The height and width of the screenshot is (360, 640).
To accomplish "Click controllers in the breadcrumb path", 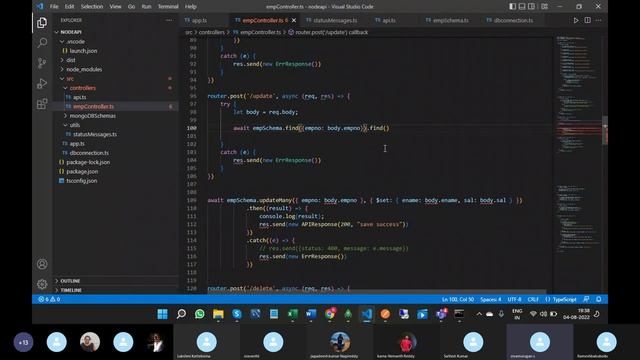I will coord(211,32).
